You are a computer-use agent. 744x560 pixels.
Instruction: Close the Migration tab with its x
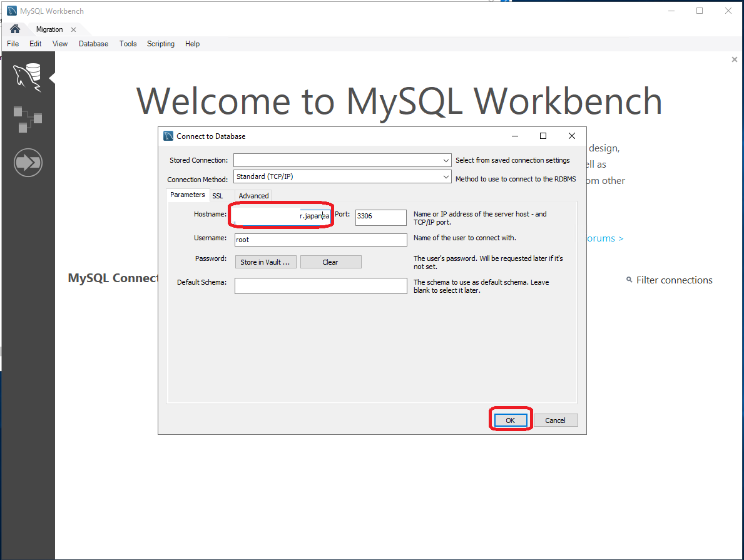click(x=74, y=29)
